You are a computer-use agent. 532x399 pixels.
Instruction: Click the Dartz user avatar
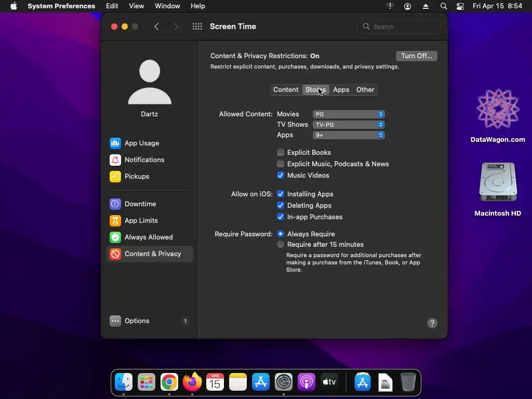click(x=150, y=82)
